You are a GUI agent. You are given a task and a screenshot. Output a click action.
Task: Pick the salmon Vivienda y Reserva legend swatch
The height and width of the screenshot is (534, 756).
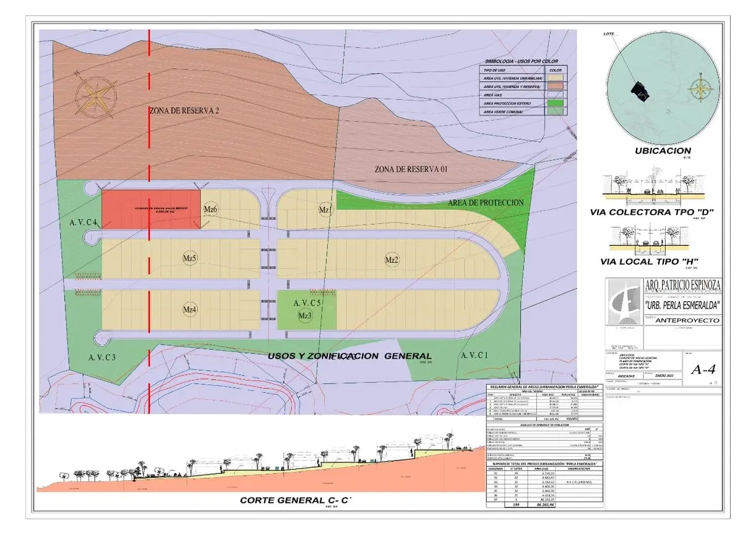(556, 87)
